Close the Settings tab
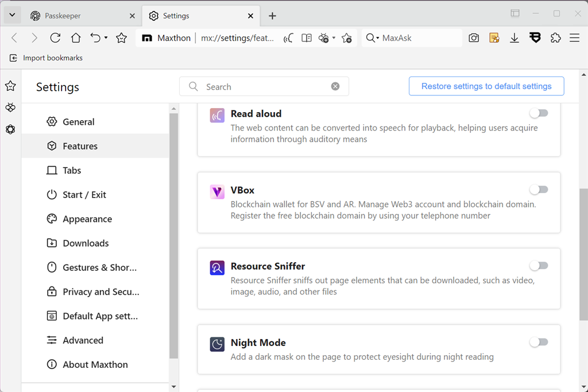This screenshot has height=392, width=588. [250, 16]
